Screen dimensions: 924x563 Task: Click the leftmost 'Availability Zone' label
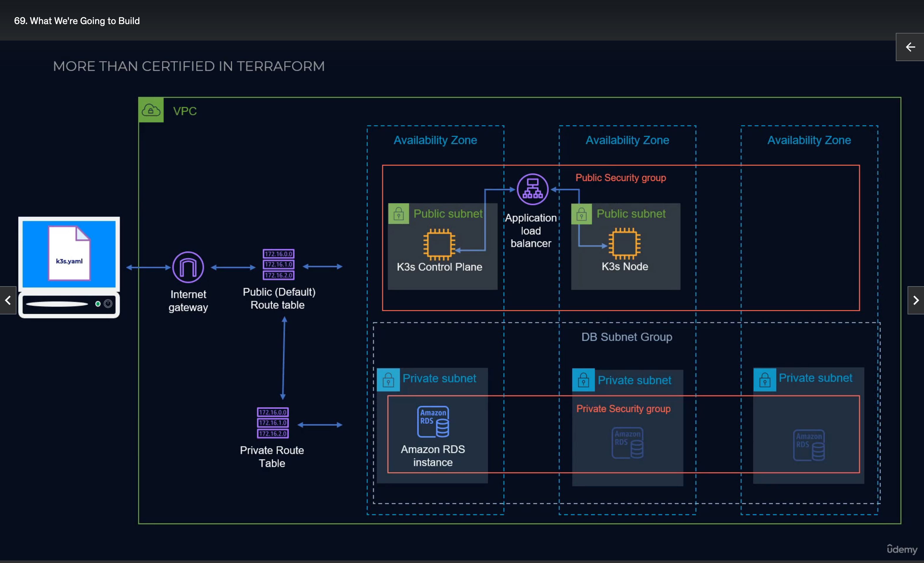(435, 140)
